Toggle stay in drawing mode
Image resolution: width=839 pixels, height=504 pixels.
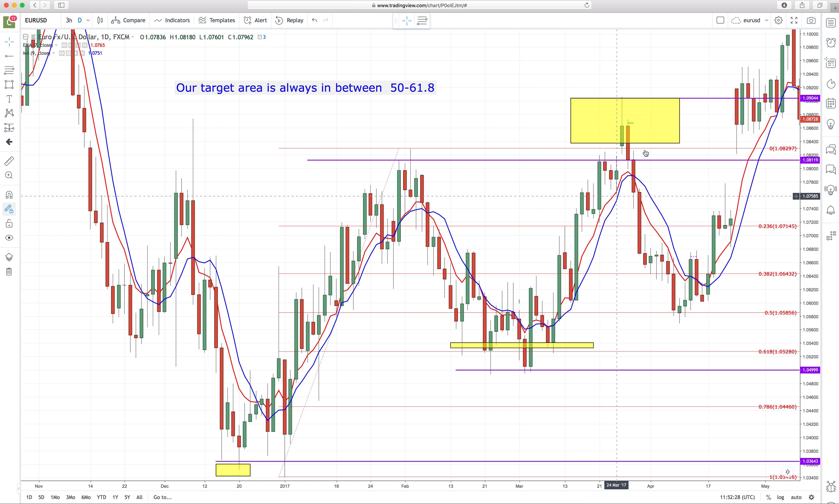(9, 209)
